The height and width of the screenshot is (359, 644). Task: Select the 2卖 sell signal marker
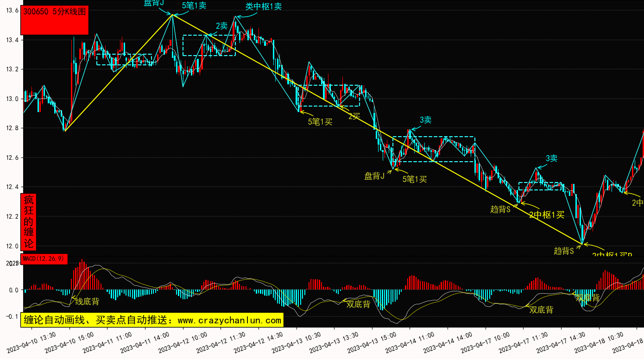[x=221, y=26]
